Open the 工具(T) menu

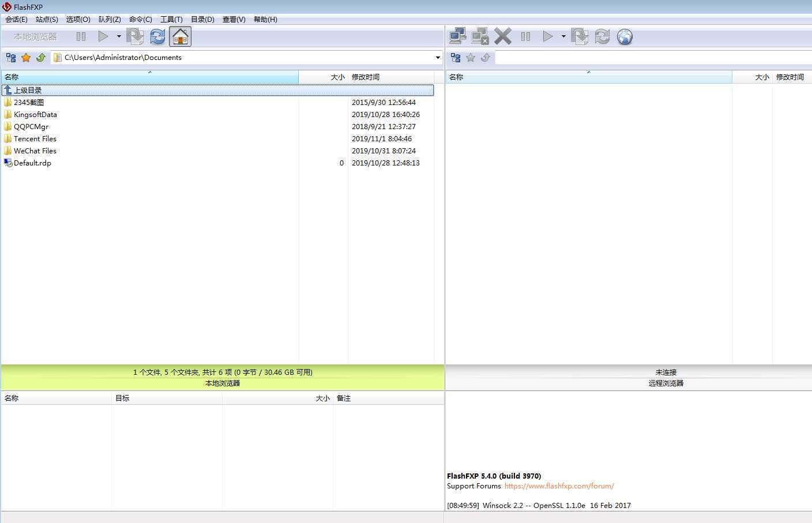(171, 20)
